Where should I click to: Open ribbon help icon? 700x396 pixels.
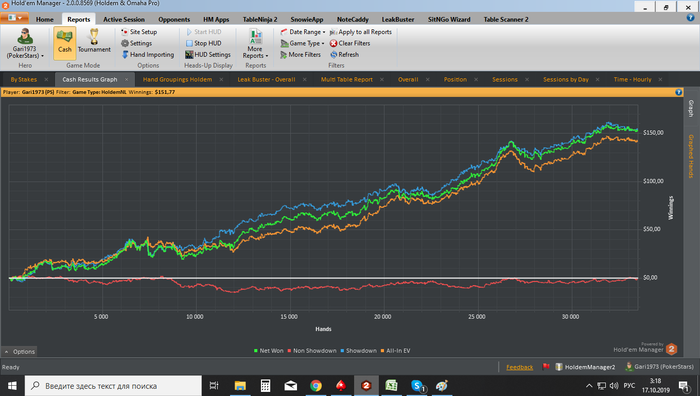(x=690, y=18)
